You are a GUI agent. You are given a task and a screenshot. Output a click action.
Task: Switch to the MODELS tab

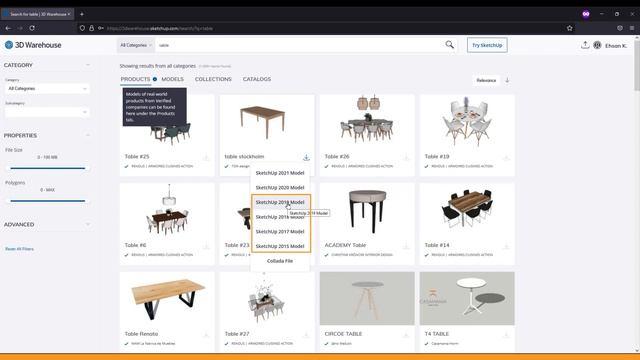pyautogui.click(x=172, y=79)
